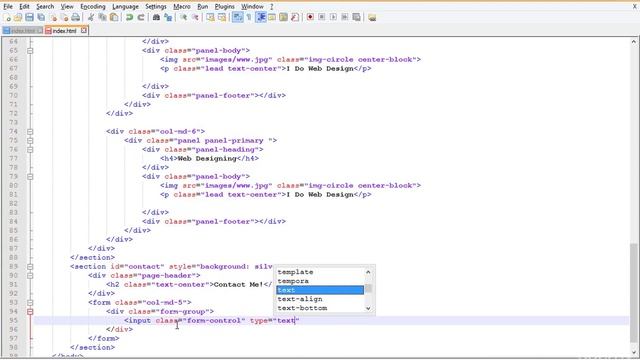
Task: Choose 'text-align' from the autocomplete list
Action: point(320,299)
